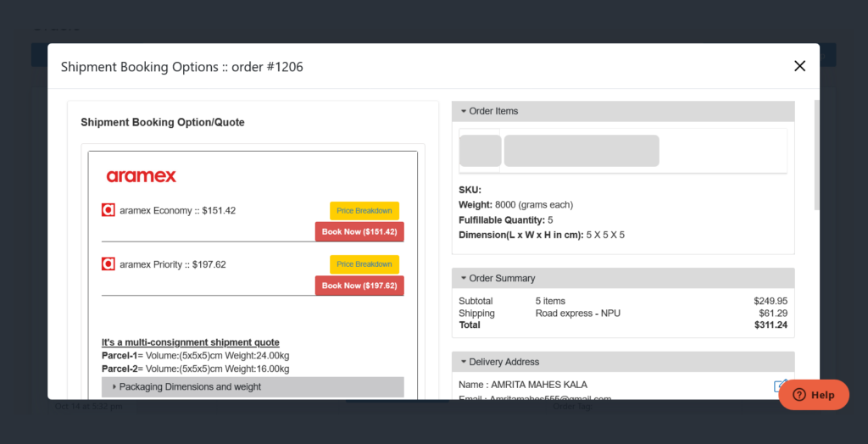Click the aramex Economy price label
The image size is (868, 444).
pos(177,210)
